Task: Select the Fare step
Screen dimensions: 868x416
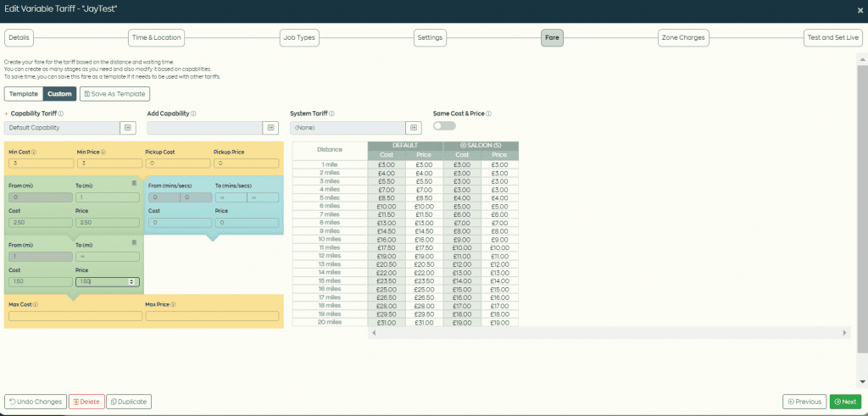Action: coord(552,37)
